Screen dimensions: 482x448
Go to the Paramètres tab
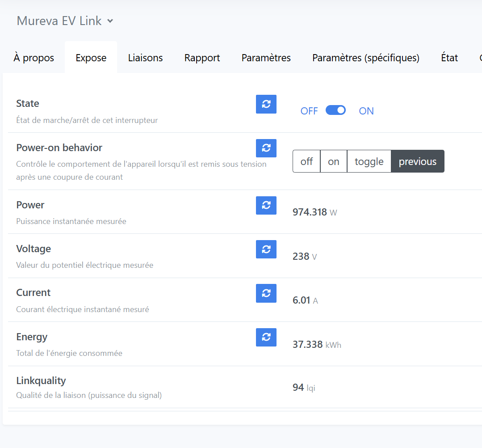pos(266,58)
